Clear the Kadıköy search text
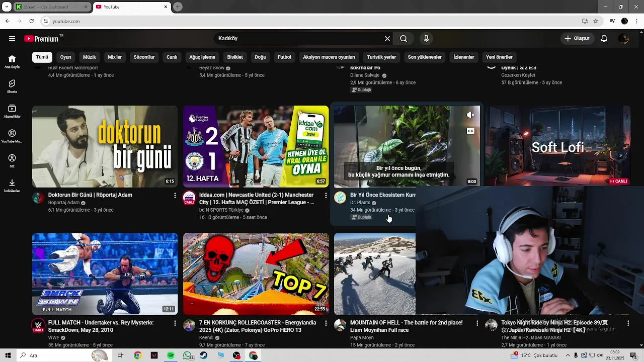This screenshot has width=644, height=362. coord(387,39)
